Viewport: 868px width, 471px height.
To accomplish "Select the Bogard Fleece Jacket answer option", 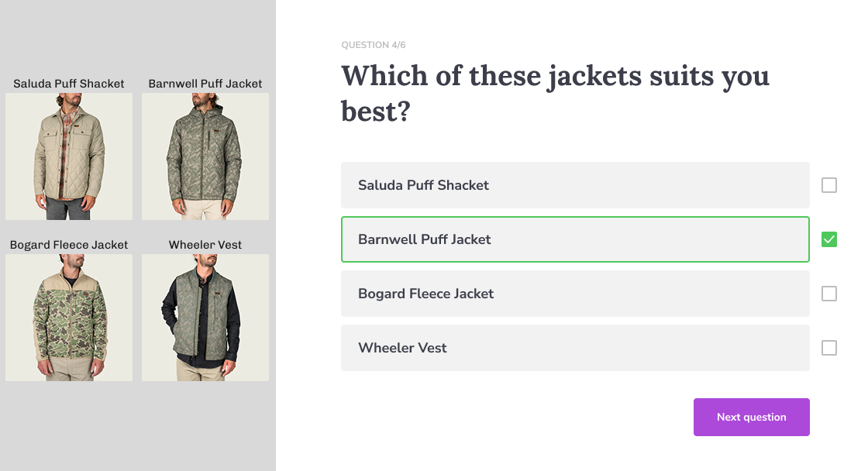I will click(x=575, y=294).
